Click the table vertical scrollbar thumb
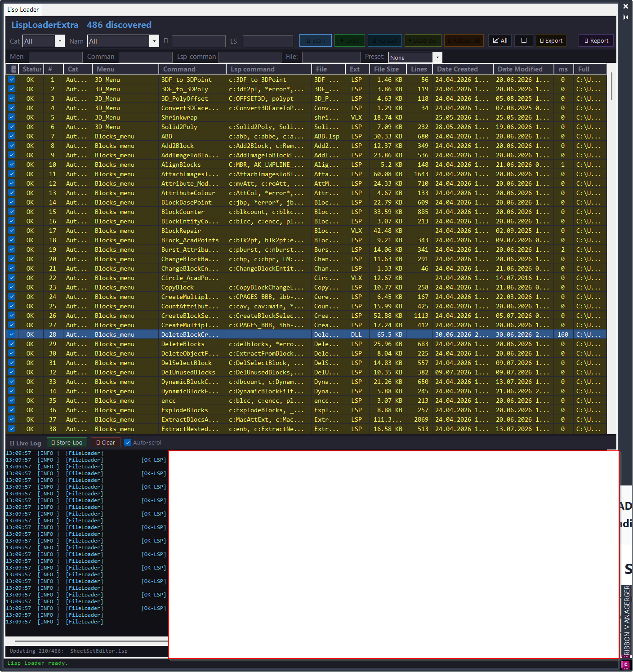 611,85
